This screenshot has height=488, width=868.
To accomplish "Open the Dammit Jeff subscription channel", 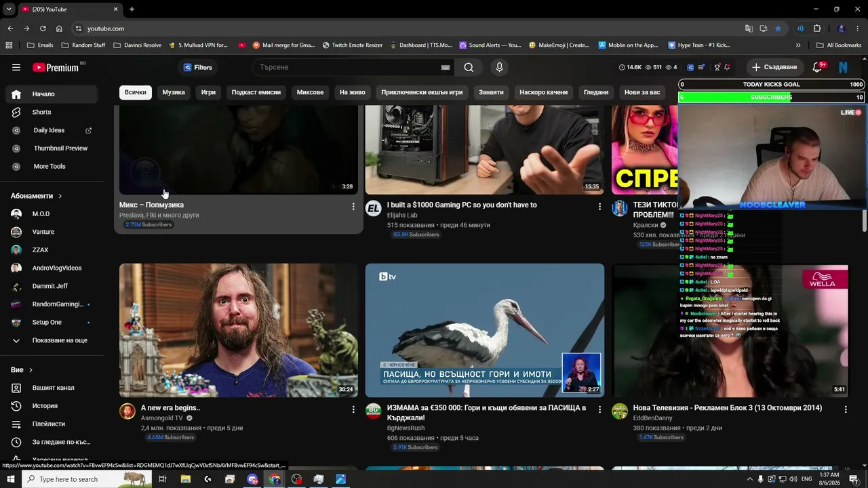I will tap(53, 286).
